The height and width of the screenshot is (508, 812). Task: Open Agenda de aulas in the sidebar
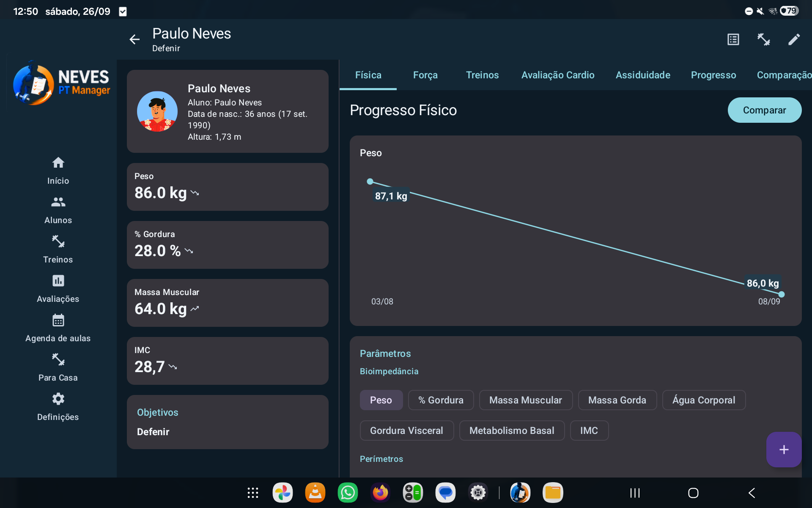pos(58,328)
